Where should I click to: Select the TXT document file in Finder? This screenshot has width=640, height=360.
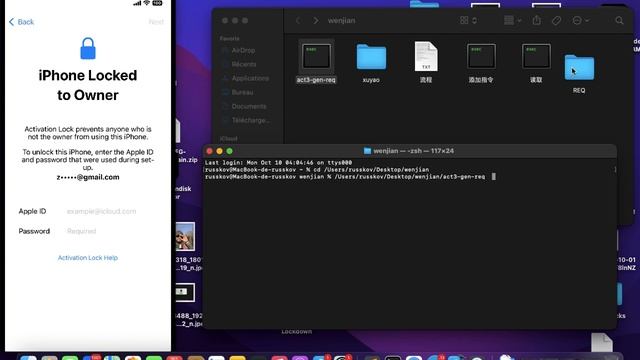426,62
